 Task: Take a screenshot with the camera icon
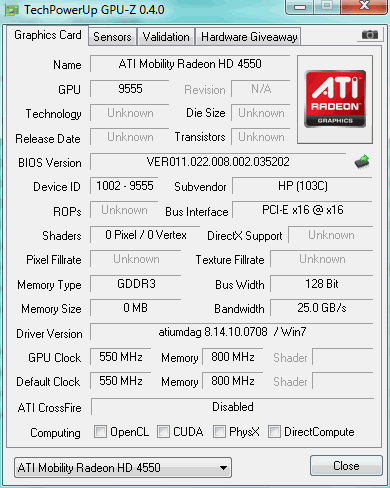click(x=370, y=34)
